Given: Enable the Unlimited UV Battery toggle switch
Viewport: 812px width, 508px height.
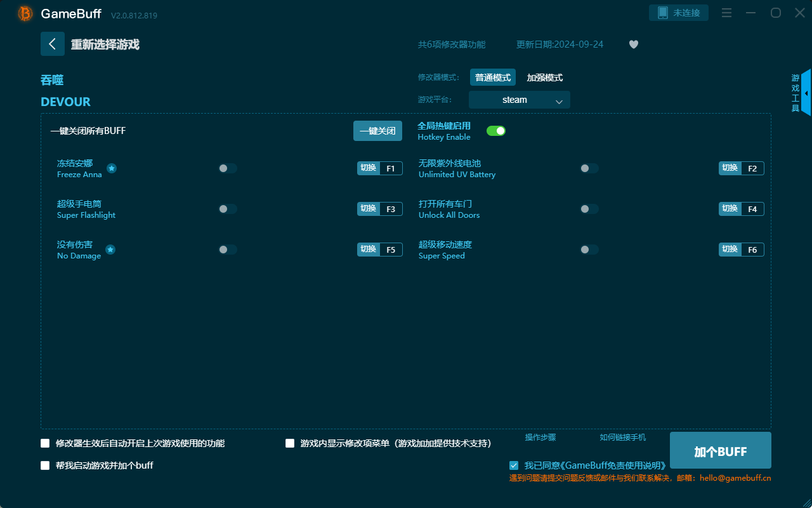Looking at the screenshot, I should click(x=589, y=168).
